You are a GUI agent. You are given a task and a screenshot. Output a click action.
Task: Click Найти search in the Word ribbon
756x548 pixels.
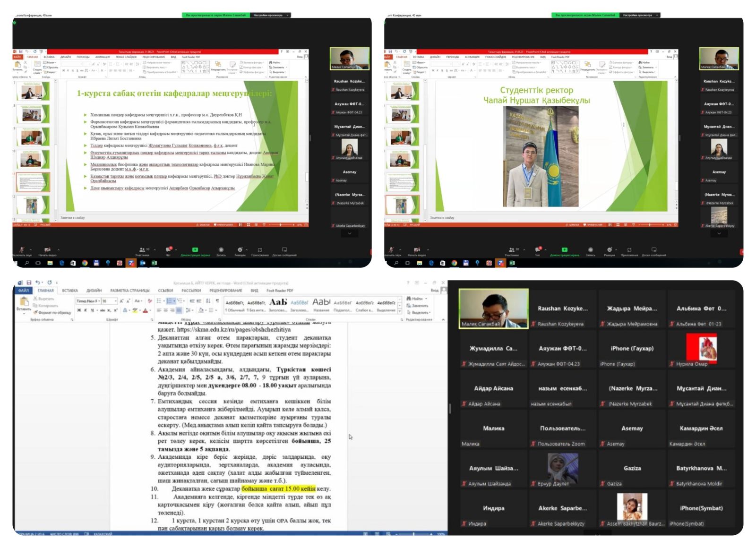coord(416,299)
